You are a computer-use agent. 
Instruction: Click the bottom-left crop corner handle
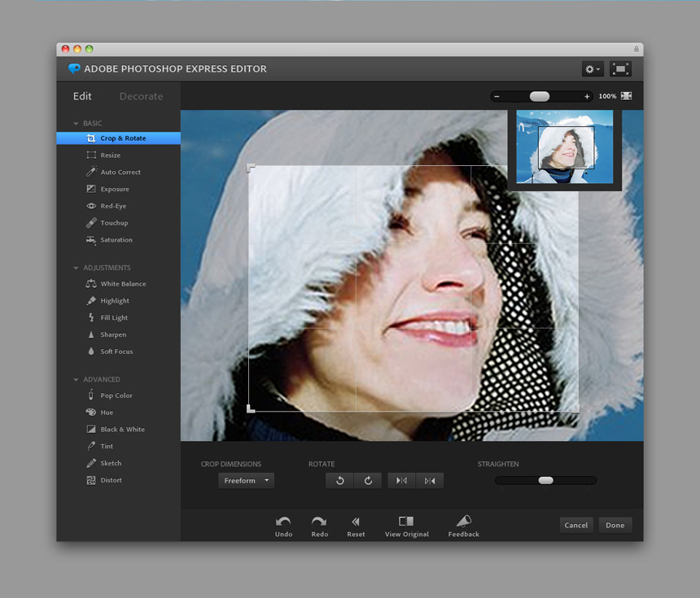[251, 408]
